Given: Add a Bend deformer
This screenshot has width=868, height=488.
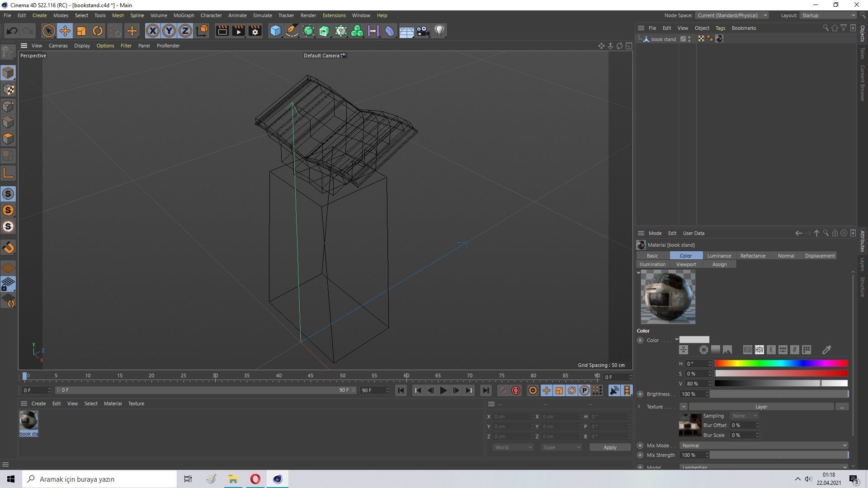Looking at the screenshot, I should point(390,31).
